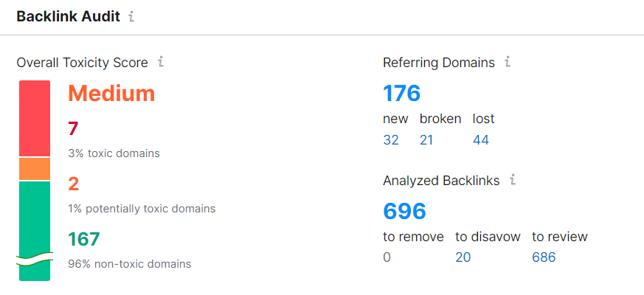
Task: Select green non-toxic segment of bar
Action: [35, 231]
